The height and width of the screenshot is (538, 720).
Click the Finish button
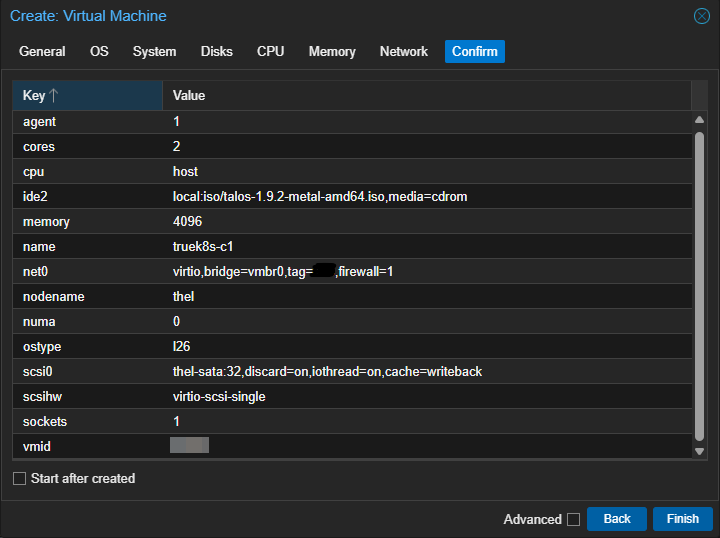tap(683, 519)
